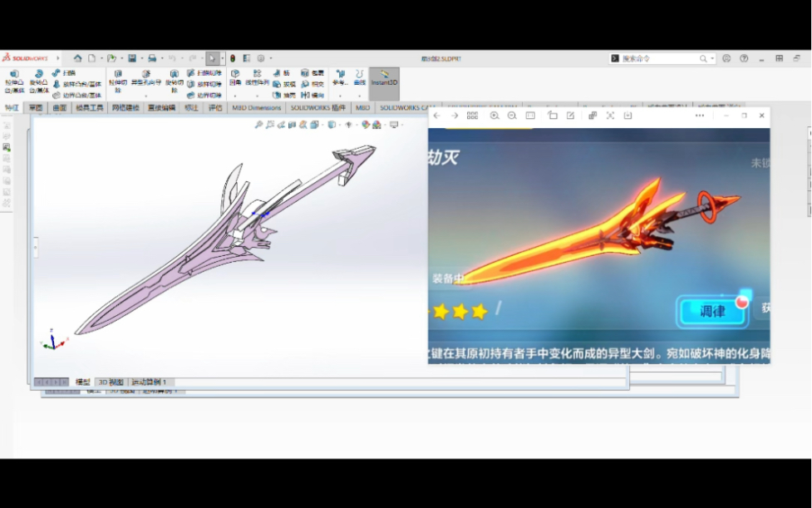812x508 pixels.
Task: Expand the Options gear dropdown arrow
Action: click(271, 58)
